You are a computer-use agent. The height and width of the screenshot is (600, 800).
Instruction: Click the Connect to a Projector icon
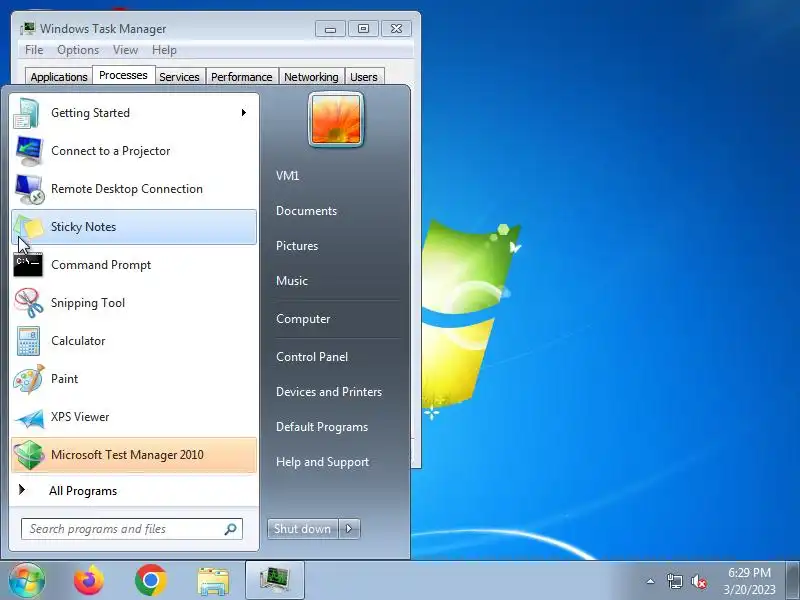click(x=29, y=151)
